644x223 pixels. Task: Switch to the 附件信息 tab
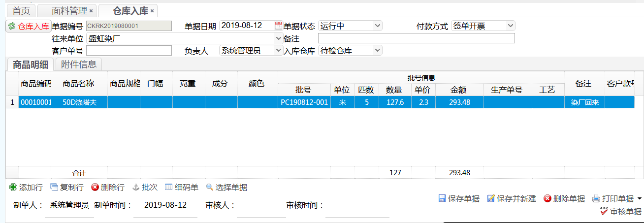tap(78, 64)
